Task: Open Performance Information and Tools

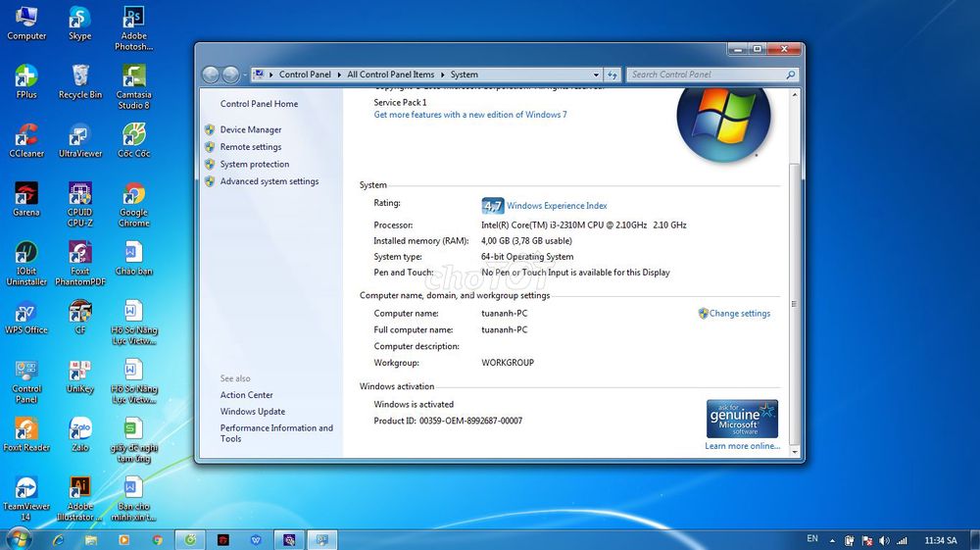Action: coord(276,433)
